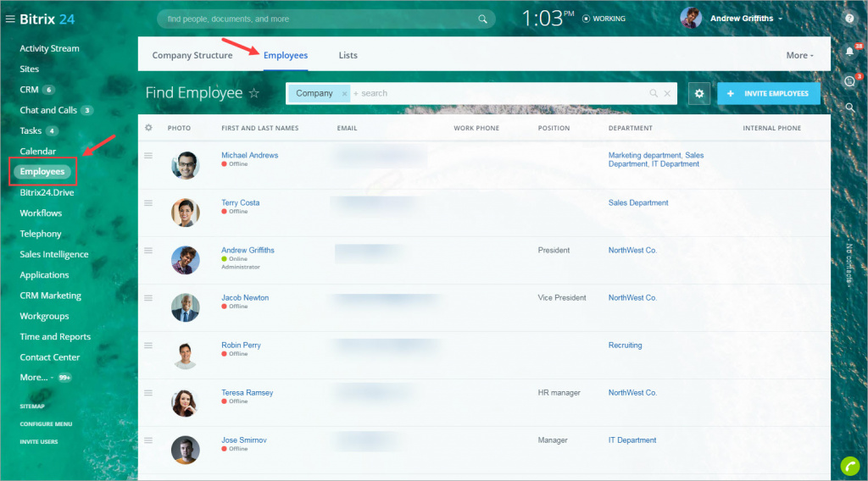
Task: Open Michael Andrews profile link
Action: pos(250,155)
